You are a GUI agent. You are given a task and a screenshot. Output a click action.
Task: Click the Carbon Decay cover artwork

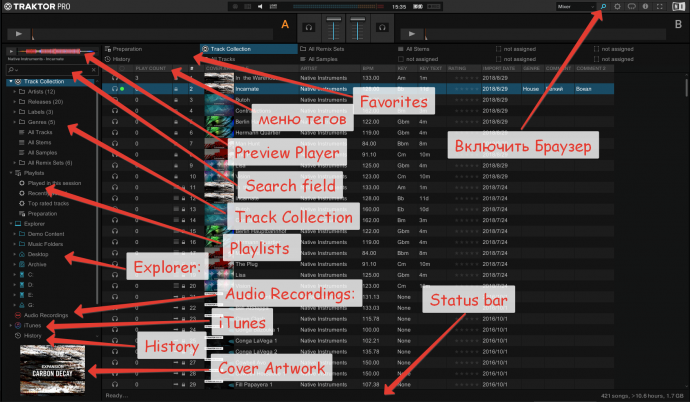coord(52,369)
